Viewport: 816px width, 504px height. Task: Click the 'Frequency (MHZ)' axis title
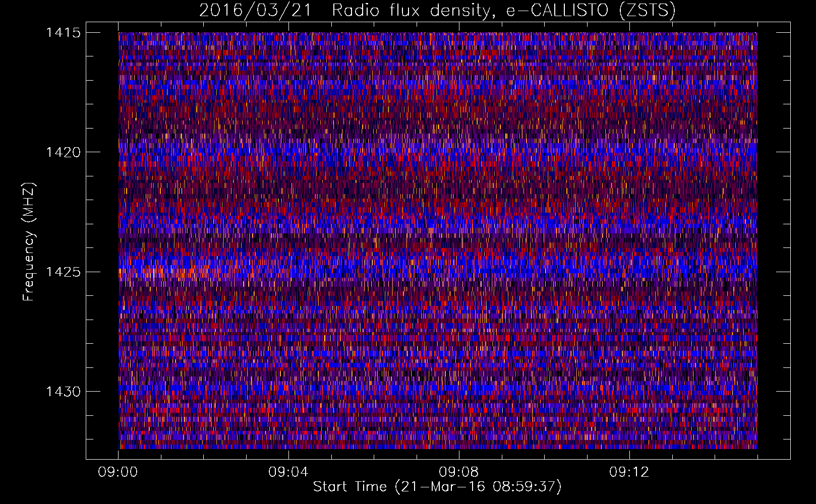29,242
